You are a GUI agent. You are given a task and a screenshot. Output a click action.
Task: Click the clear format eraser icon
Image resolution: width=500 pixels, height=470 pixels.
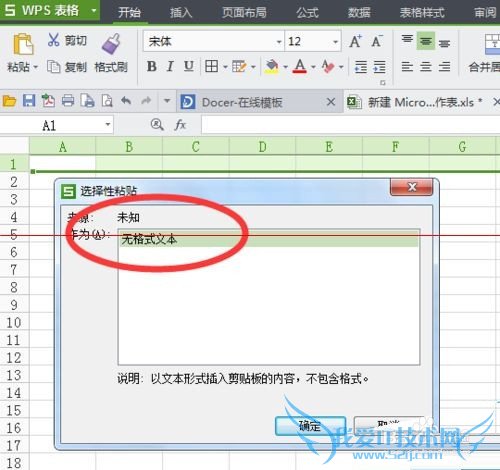(x=328, y=66)
